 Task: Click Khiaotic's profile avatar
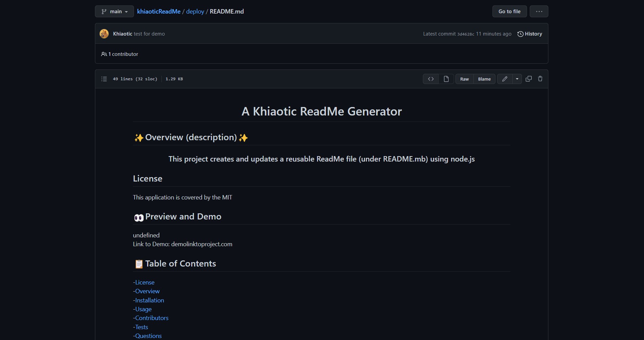click(x=104, y=34)
